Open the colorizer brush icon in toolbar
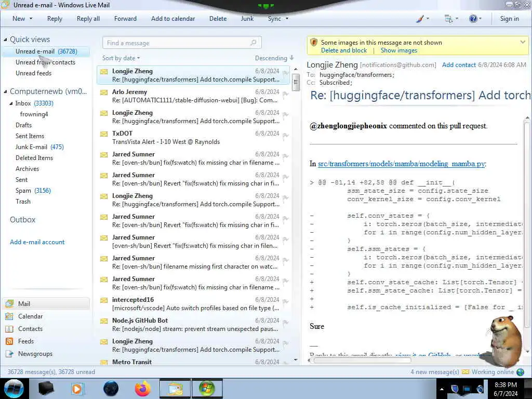This screenshot has width=532, height=399. 420,19
